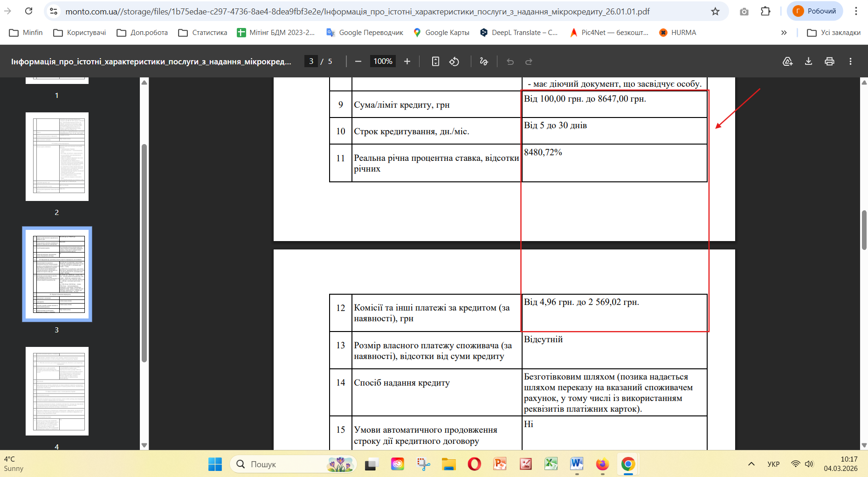Open File Explorer from taskbar
This screenshot has height=477, width=868.
448,464
